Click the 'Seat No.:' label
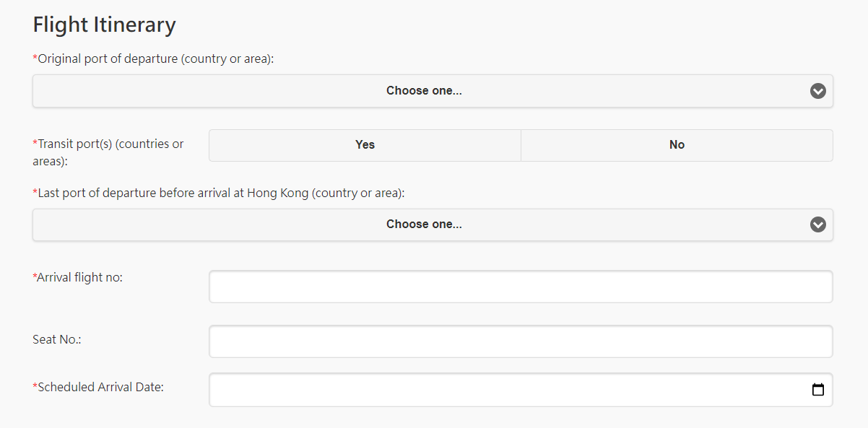 pos(56,339)
